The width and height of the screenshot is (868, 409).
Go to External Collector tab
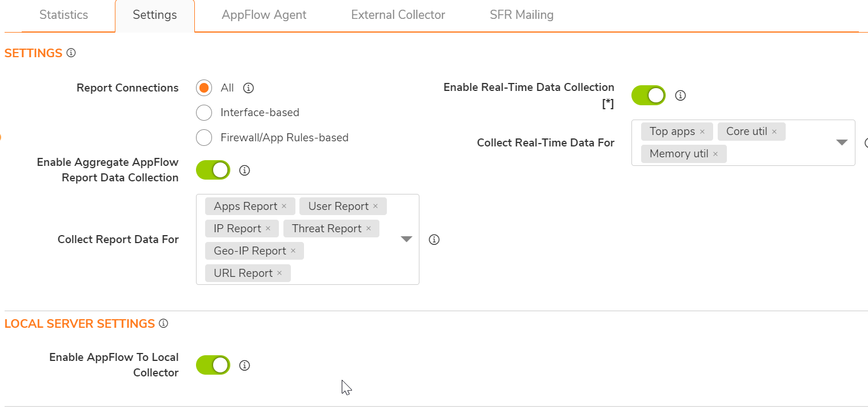coord(398,15)
